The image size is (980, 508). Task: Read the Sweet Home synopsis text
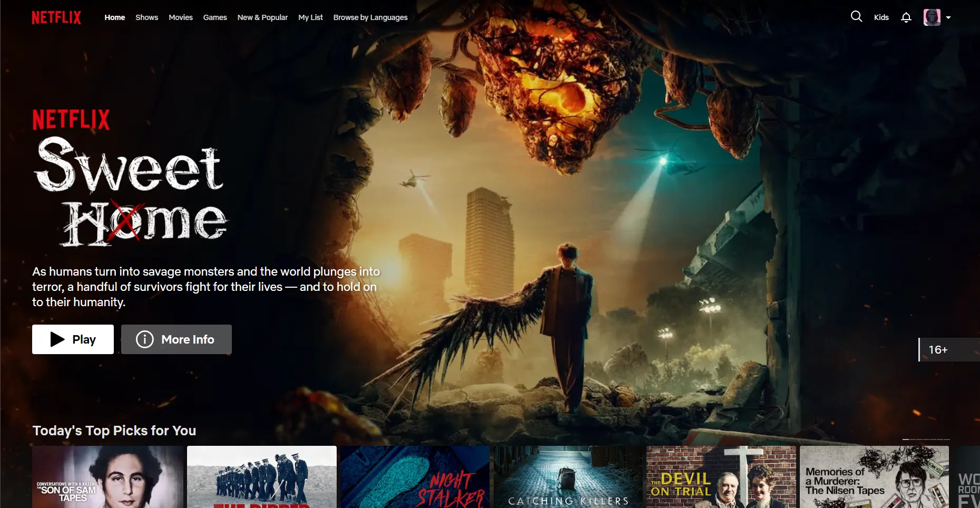coord(206,287)
